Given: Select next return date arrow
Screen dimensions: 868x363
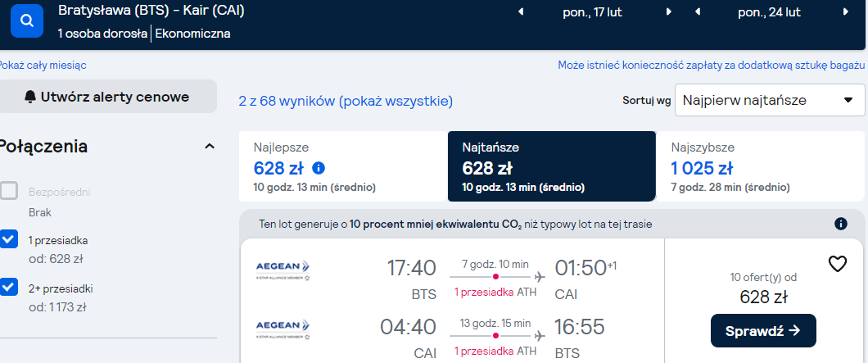Looking at the screenshot, I should (x=845, y=12).
